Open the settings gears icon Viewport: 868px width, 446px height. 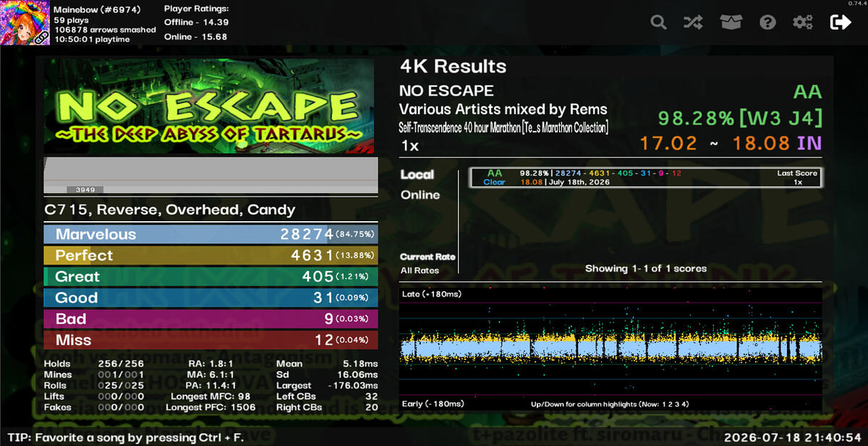[802, 22]
